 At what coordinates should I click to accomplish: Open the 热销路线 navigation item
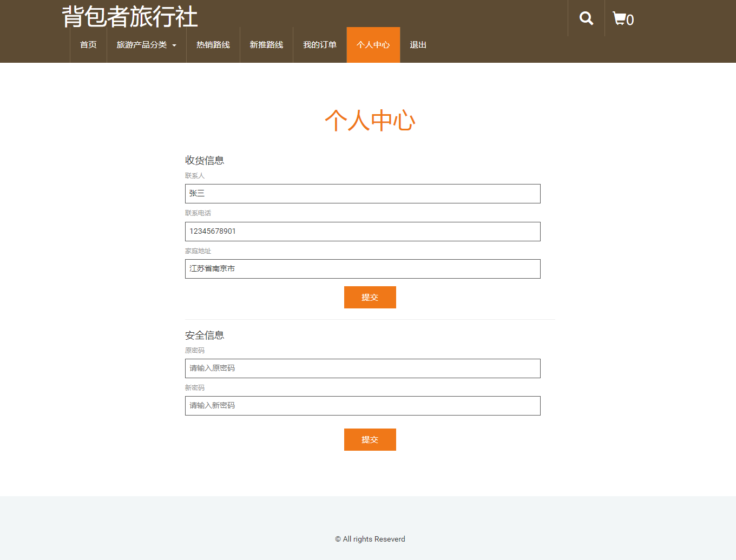[213, 45]
